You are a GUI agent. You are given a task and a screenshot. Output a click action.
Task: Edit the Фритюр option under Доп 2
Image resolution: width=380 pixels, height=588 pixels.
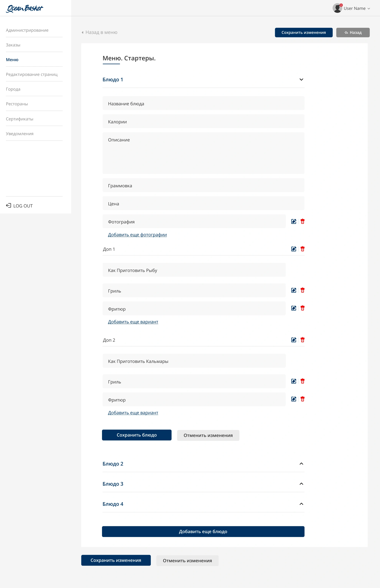click(294, 399)
